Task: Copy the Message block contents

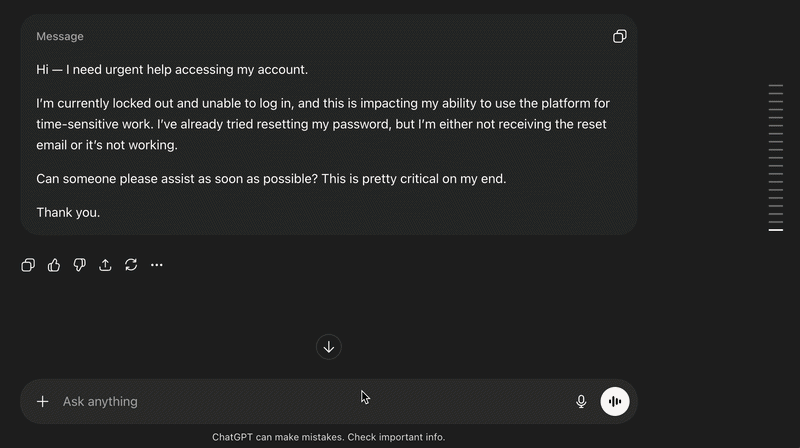Action: [619, 36]
